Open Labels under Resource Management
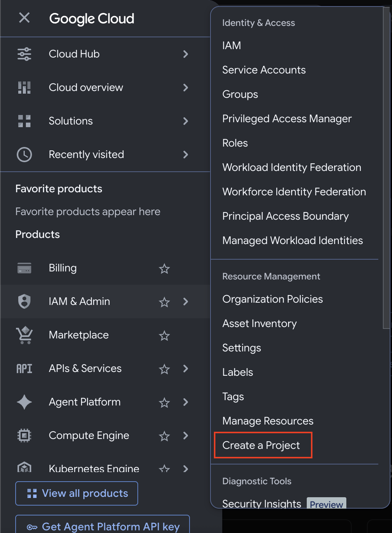 point(238,372)
